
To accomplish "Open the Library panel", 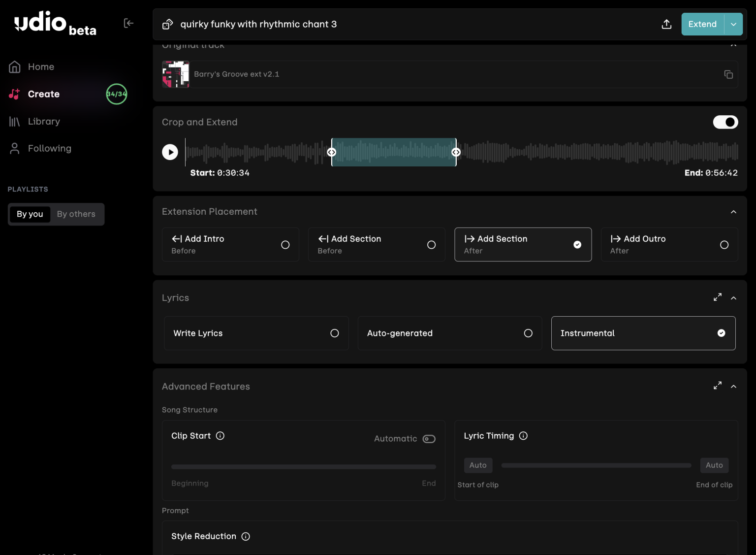I will pyautogui.click(x=44, y=121).
